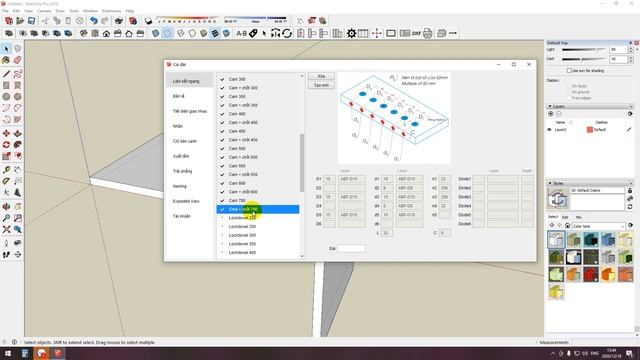The image size is (640, 360).
Task: Click list scroll-down arrow in Cài đặt
Action: 302,256
